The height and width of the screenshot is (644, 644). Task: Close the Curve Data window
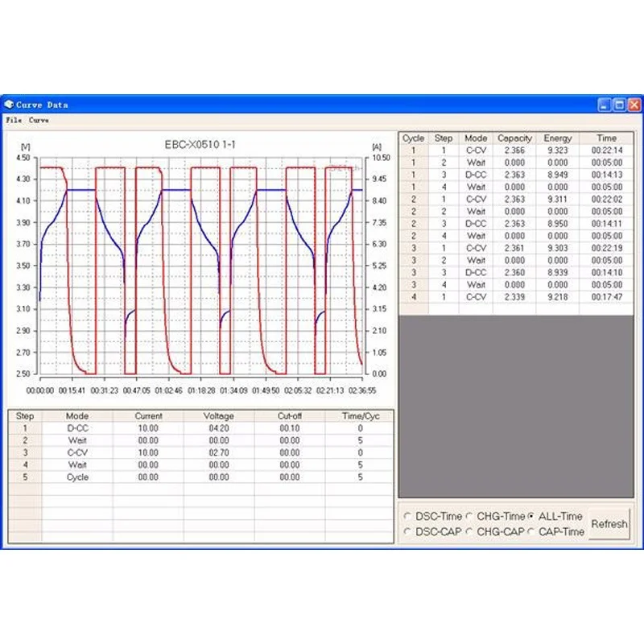(634, 105)
